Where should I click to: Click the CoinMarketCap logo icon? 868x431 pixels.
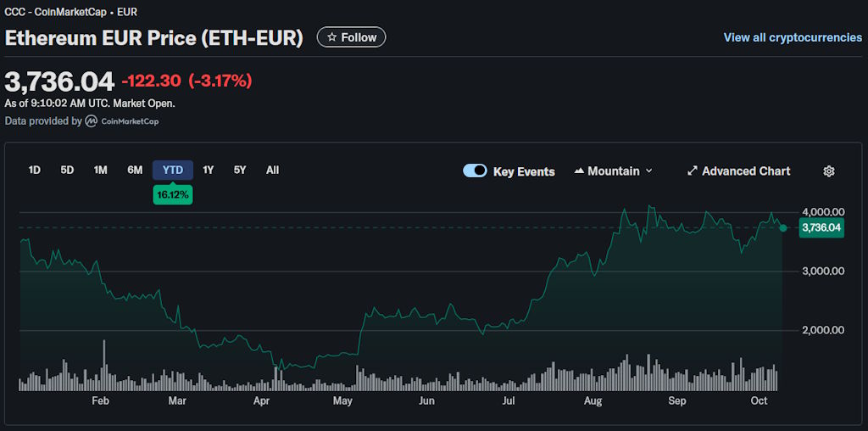pyautogui.click(x=91, y=121)
